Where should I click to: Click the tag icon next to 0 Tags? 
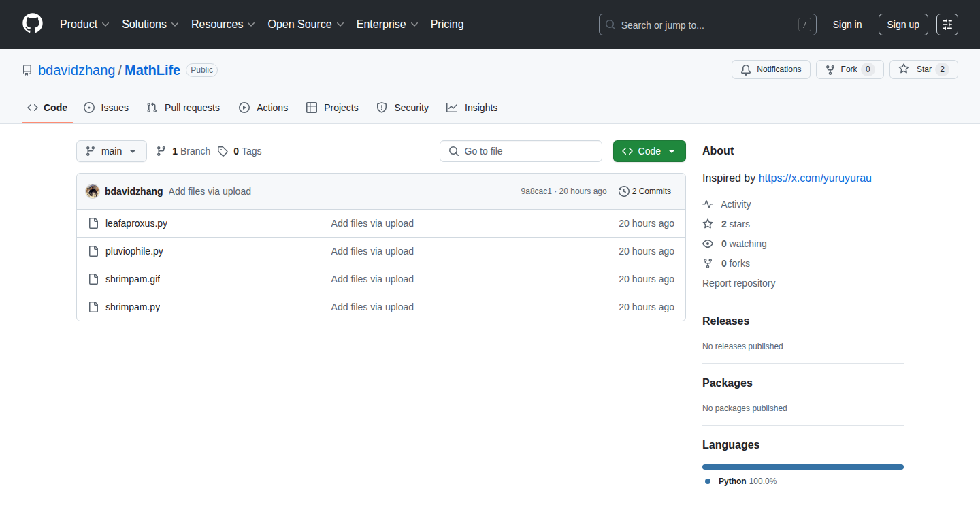point(223,151)
